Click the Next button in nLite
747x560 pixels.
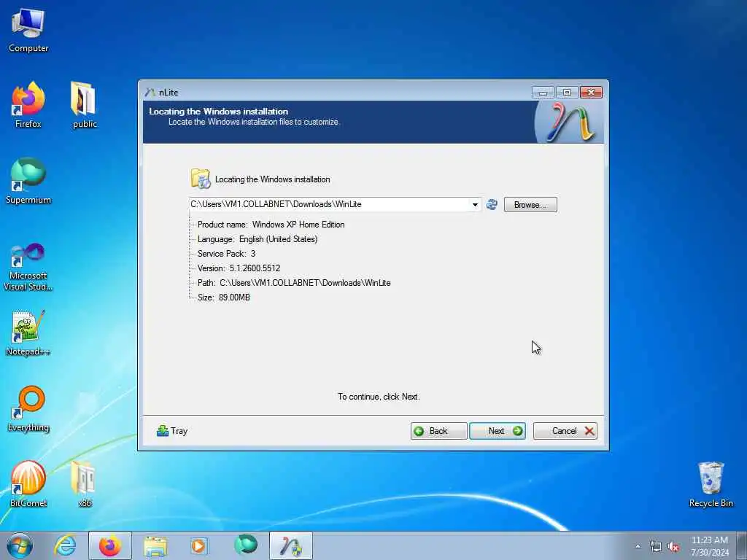[x=498, y=431]
